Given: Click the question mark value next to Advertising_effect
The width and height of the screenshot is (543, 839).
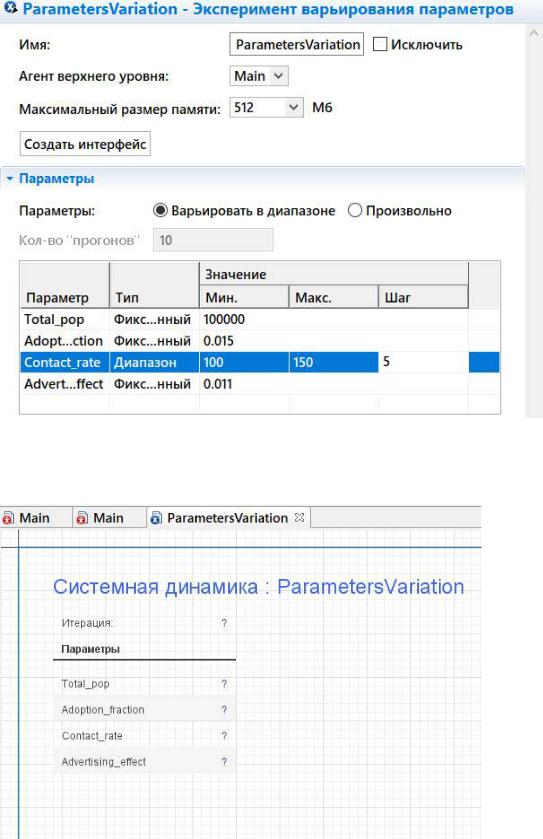Looking at the screenshot, I should point(224,761).
